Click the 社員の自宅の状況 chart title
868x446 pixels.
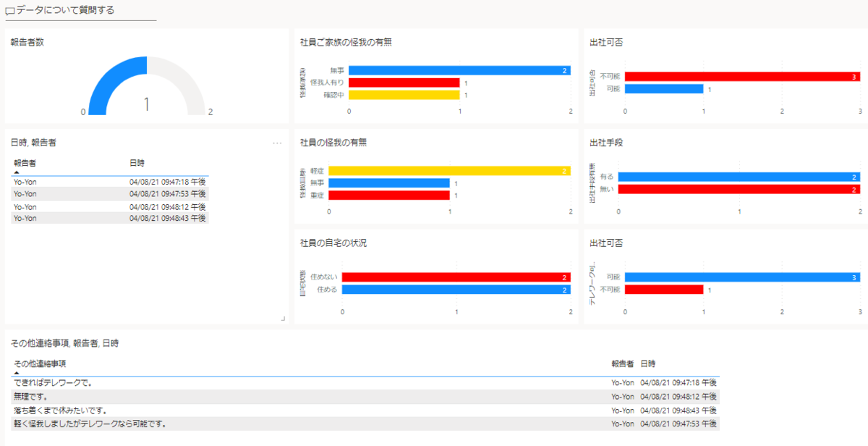pos(333,243)
